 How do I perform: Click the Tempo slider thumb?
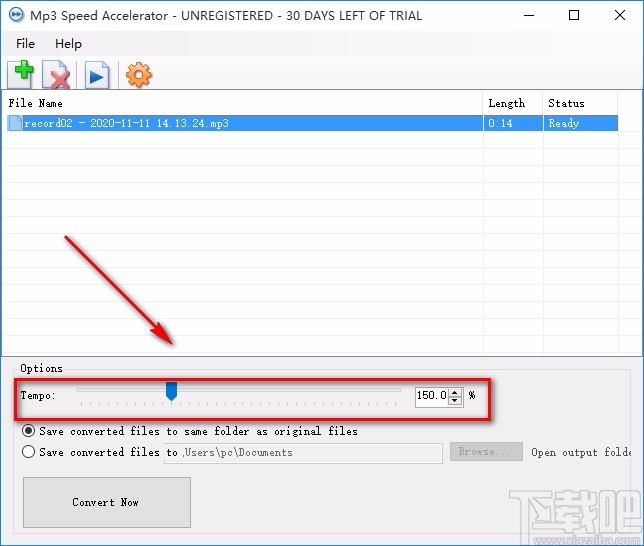[171, 391]
